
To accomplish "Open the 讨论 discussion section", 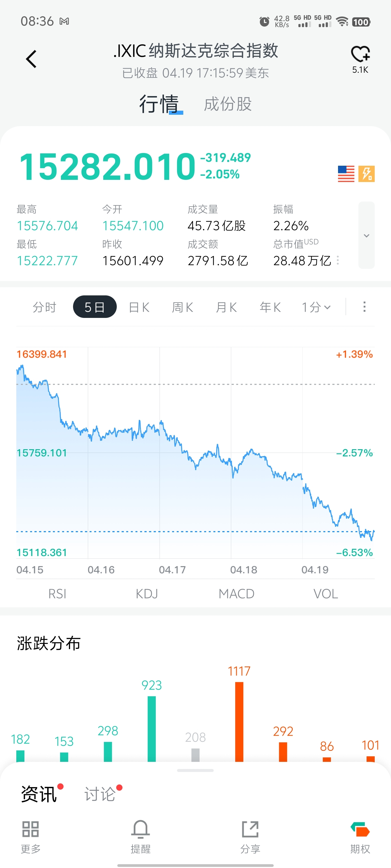I will 100,794.
